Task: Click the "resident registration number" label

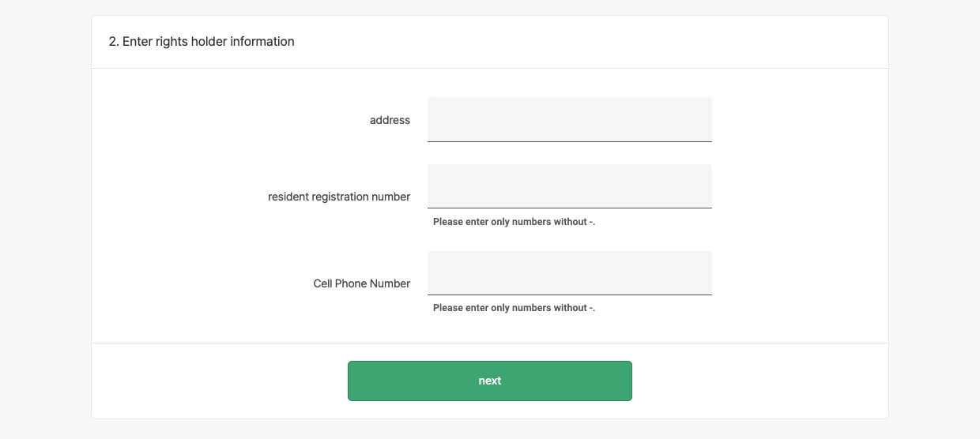Action: click(339, 197)
